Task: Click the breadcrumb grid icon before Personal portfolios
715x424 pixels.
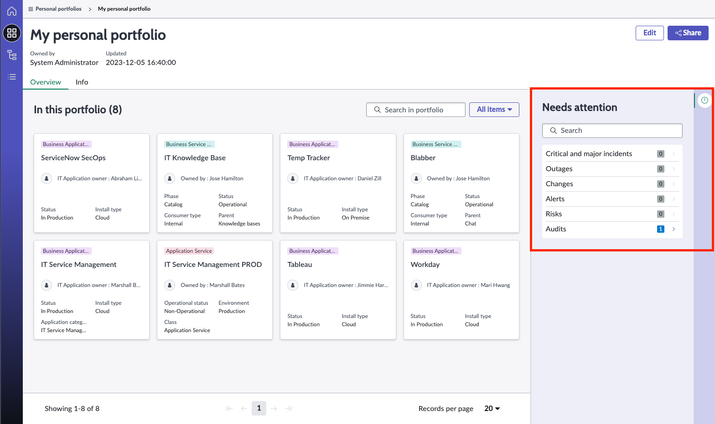Action: point(31,9)
